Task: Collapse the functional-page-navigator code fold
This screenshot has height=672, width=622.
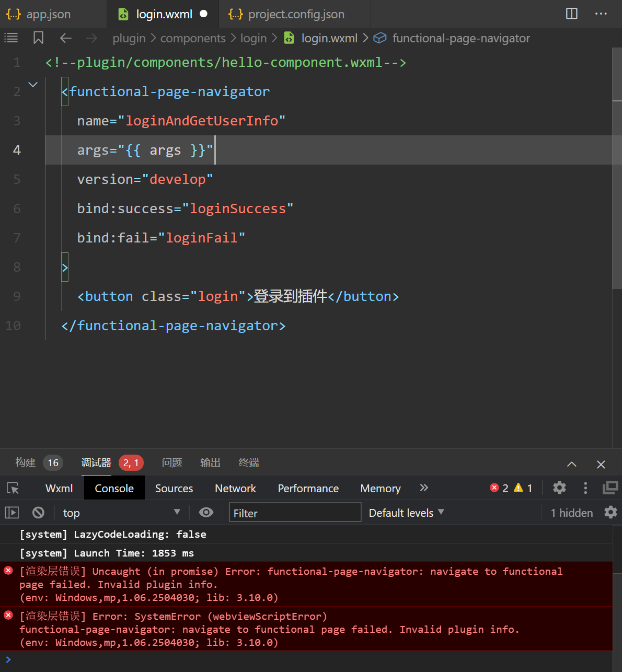Action: 33,85
